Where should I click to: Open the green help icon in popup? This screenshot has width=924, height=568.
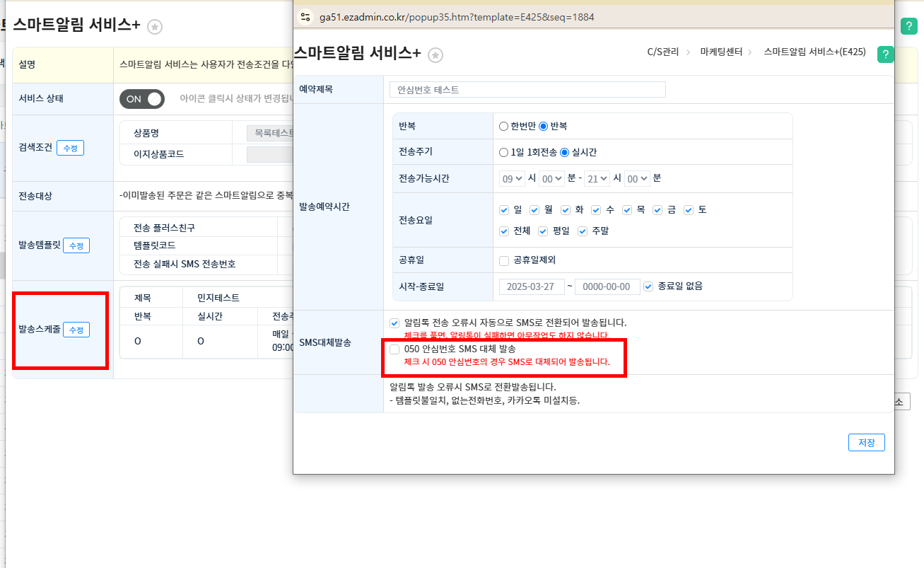click(885, 54)
